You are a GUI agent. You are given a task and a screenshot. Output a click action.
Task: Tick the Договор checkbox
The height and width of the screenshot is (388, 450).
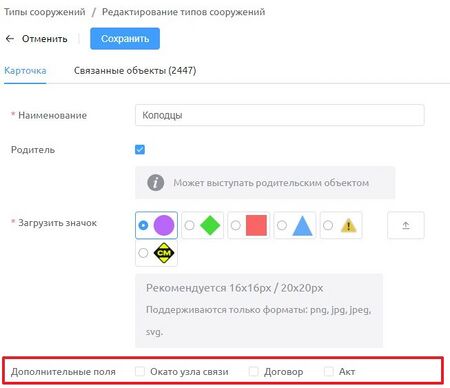254,371
